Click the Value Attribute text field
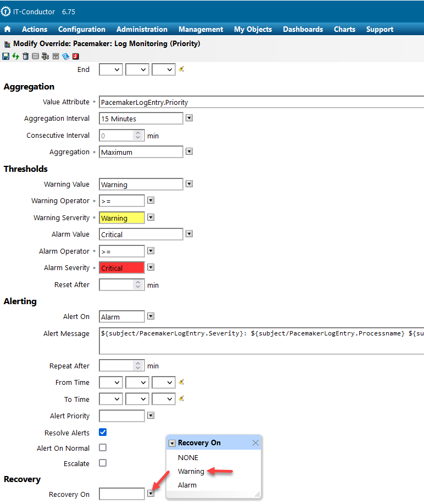The width and height of the screenshot is (424, 504). [x=261, y=102]
